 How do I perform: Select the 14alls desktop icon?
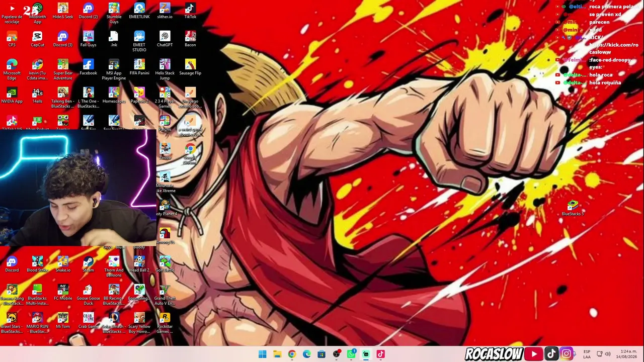tap(37, 96)
